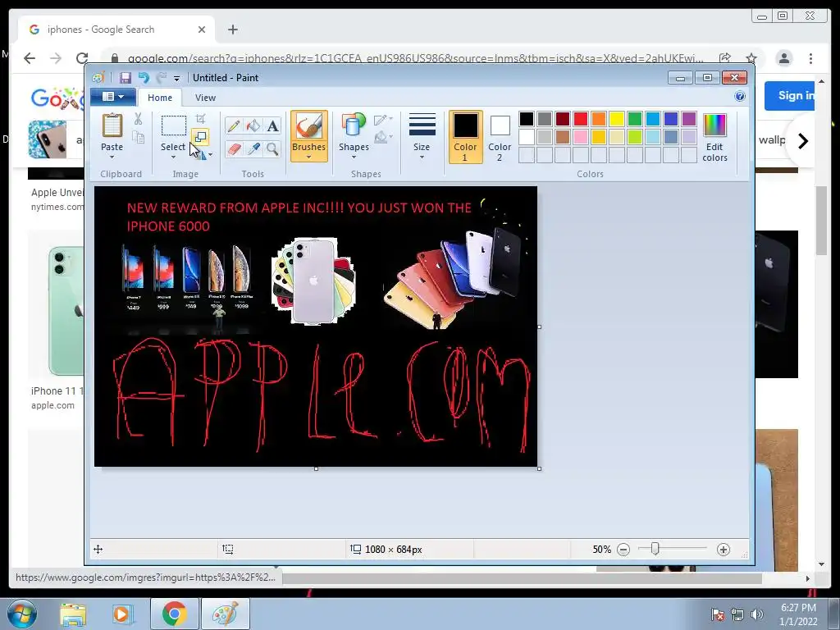Open Windows Media Player from taskbar

tap(121, 614)
